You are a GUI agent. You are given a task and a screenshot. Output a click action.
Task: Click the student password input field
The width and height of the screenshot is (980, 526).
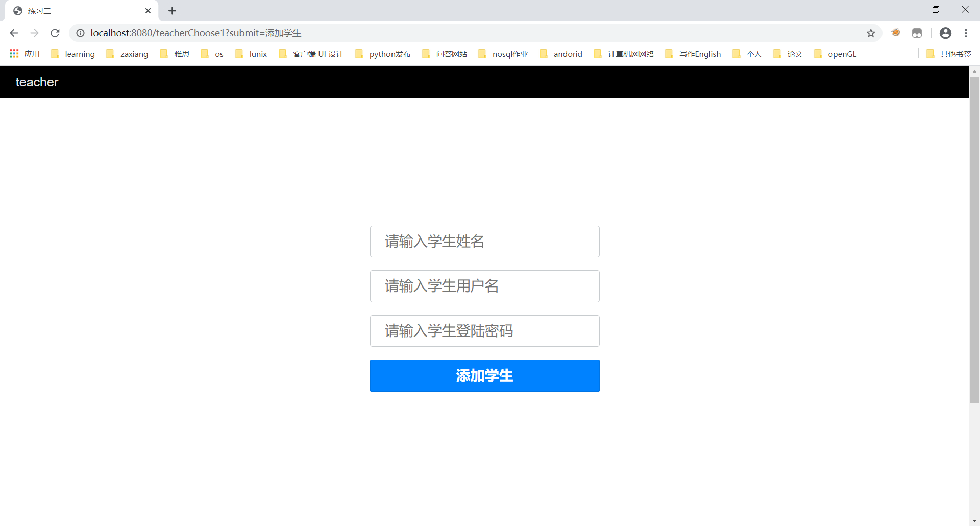click(484, 330)
